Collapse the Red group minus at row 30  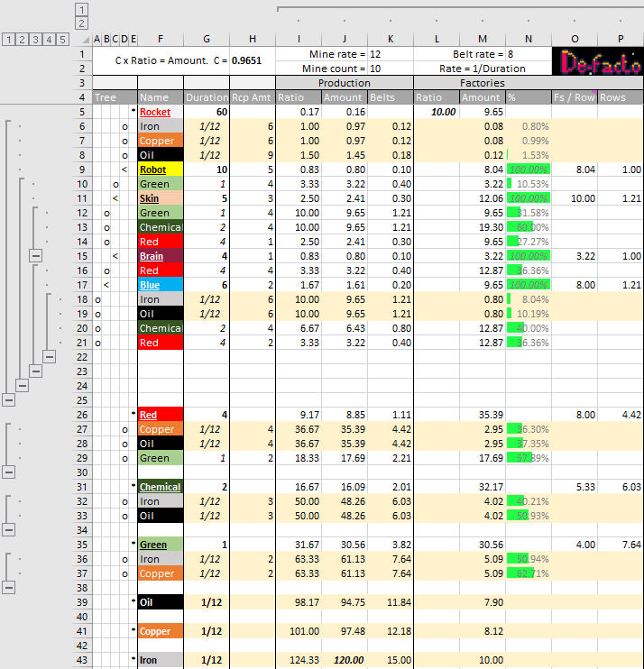point(8,472)
